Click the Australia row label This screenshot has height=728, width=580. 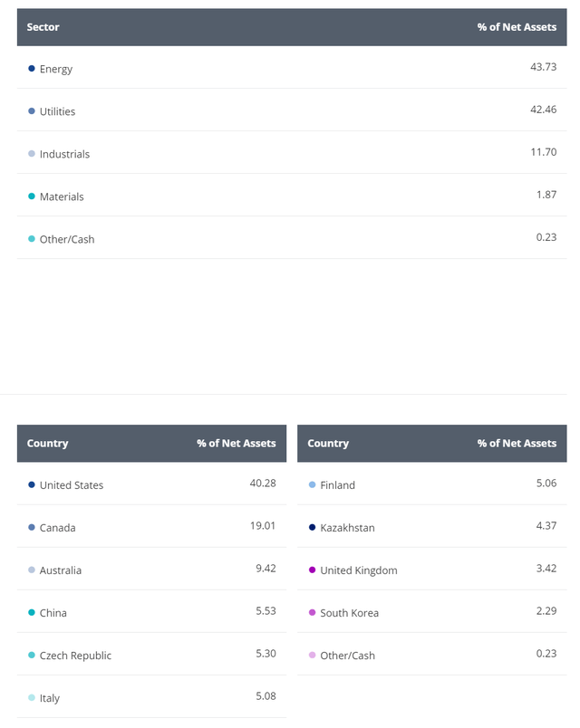[61, 570]
